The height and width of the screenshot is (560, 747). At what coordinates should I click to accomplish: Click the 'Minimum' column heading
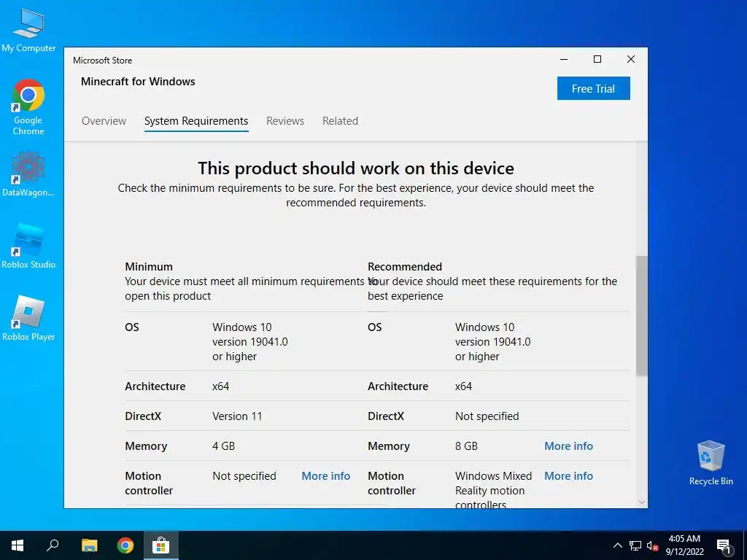[x=149, y=267]
